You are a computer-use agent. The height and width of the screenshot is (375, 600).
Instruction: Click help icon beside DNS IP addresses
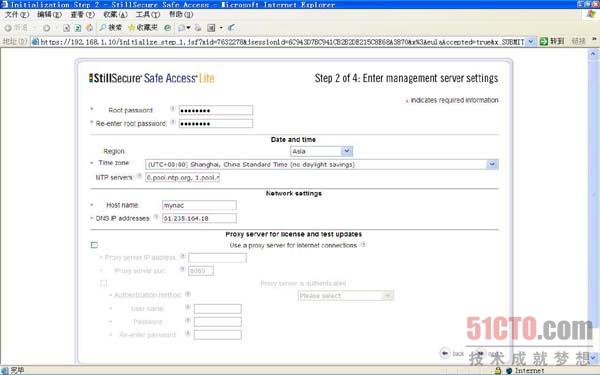(x=156, y=217)
